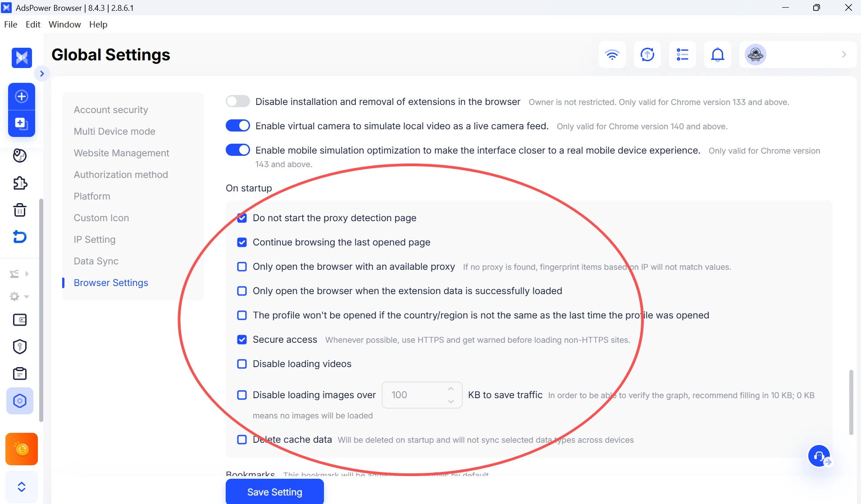This screenshot has width=861, height=504.
Task: Click the update refresh icon in header
Action: [647, 54]
